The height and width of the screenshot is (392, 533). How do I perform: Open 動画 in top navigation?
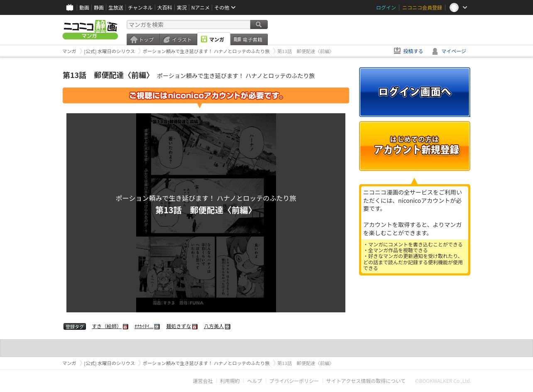pos(84,7)
